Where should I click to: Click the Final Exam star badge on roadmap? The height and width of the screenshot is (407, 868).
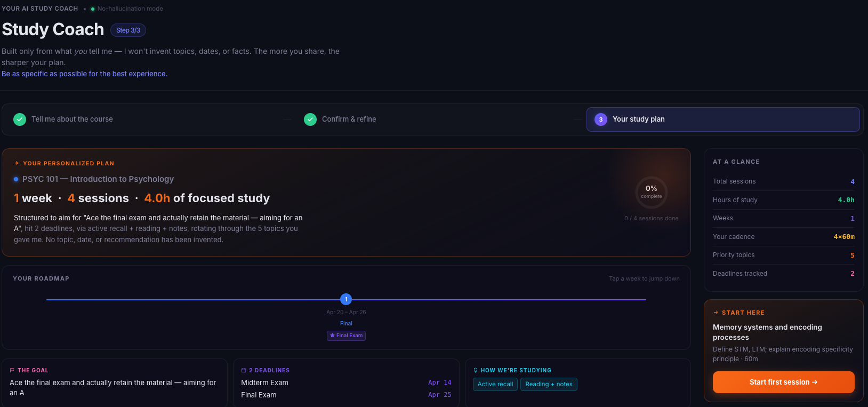point(346,336)
